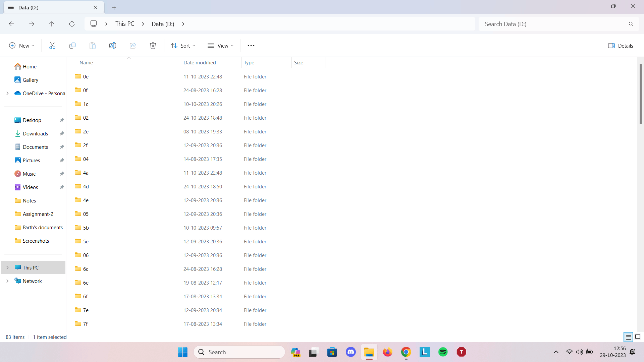The width and height of the screenshot is (644, 362).
Task: Navigate back with the Back arrow
Action: click(x=11, y=24)
